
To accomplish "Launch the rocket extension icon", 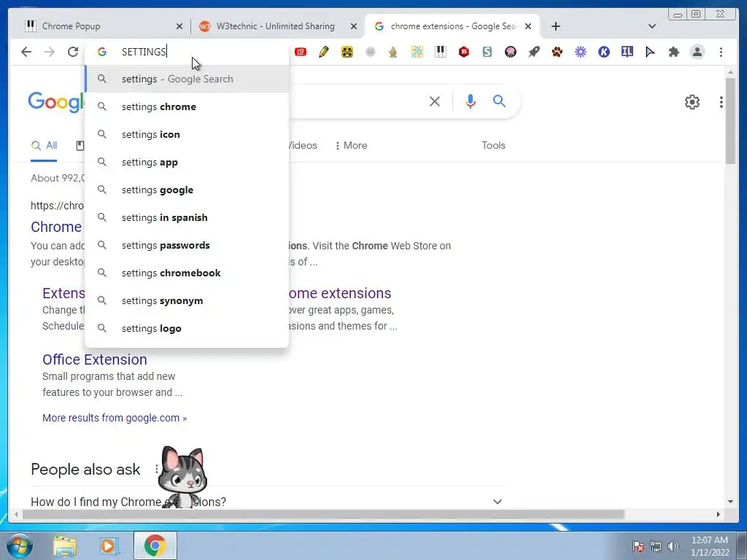I will tap(533, 52).
